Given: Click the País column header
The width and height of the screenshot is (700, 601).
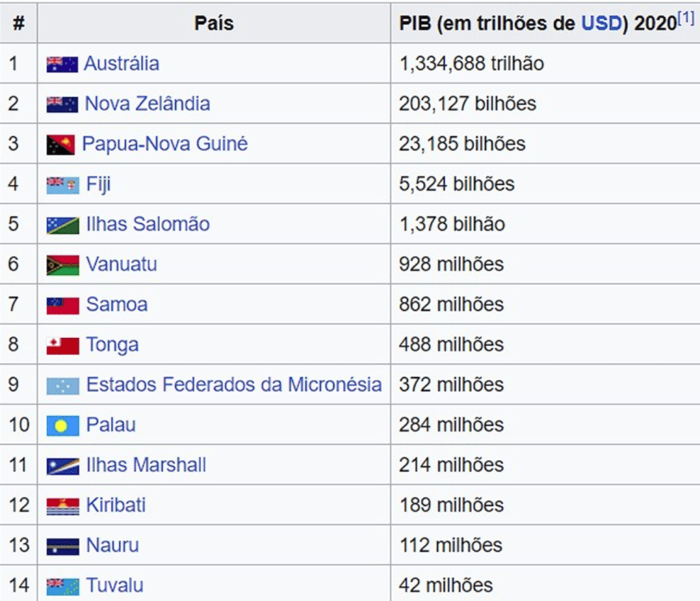Looking at the screenshot, I should click(x=213, y=23).
